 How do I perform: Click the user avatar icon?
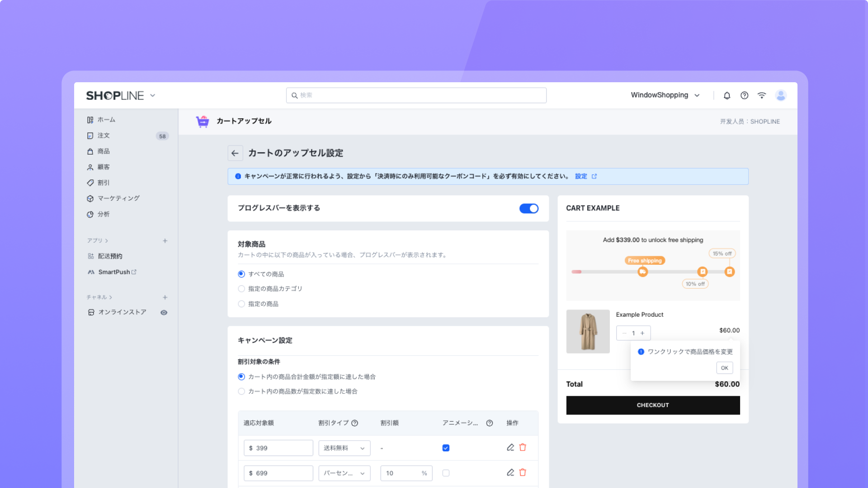pyautogui.click(x=781, y=95)
